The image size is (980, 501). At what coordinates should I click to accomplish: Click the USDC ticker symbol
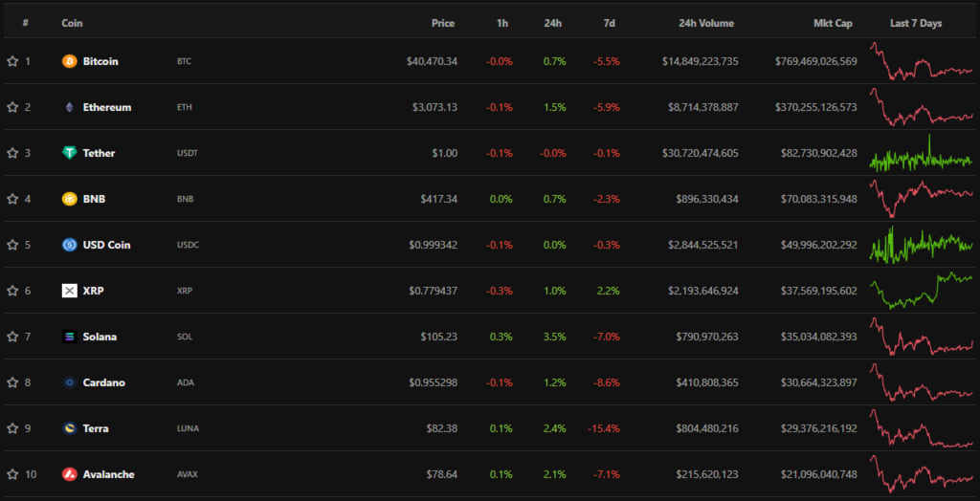189,245
